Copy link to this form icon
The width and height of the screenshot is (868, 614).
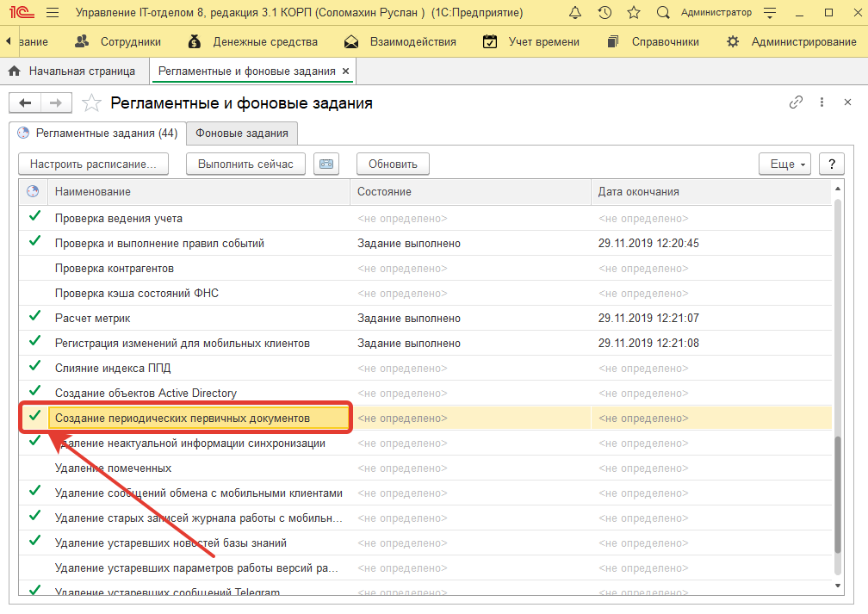tap(796, 102)
